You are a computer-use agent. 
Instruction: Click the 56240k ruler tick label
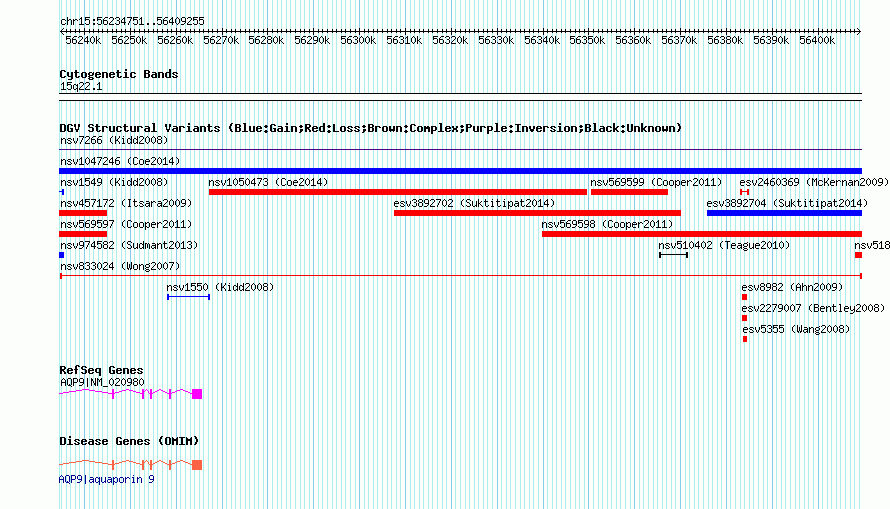point(83,40)
